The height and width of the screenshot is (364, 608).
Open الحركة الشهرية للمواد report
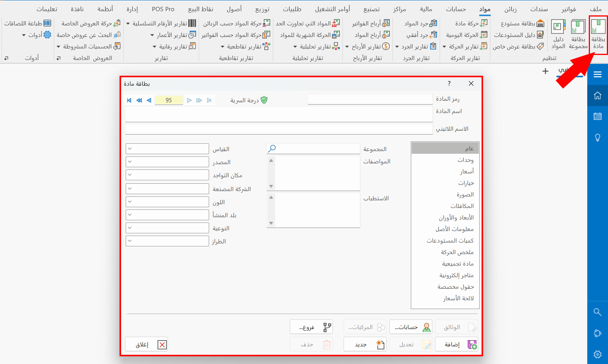click(x=310, y=35)
